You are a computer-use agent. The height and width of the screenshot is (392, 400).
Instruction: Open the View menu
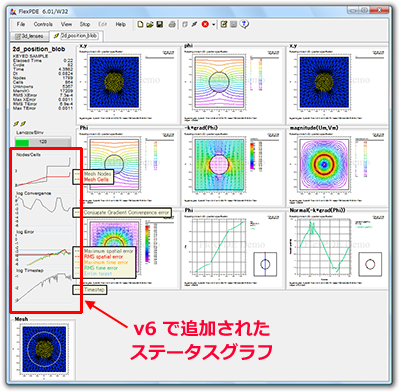pyautogui.click(x=66, y=24)
